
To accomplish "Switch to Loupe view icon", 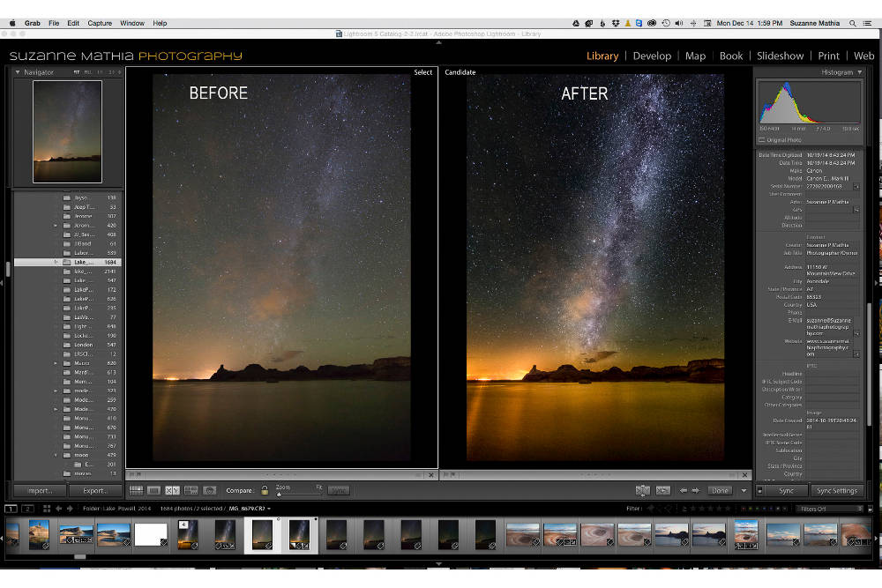I will (x=153, y=490).
